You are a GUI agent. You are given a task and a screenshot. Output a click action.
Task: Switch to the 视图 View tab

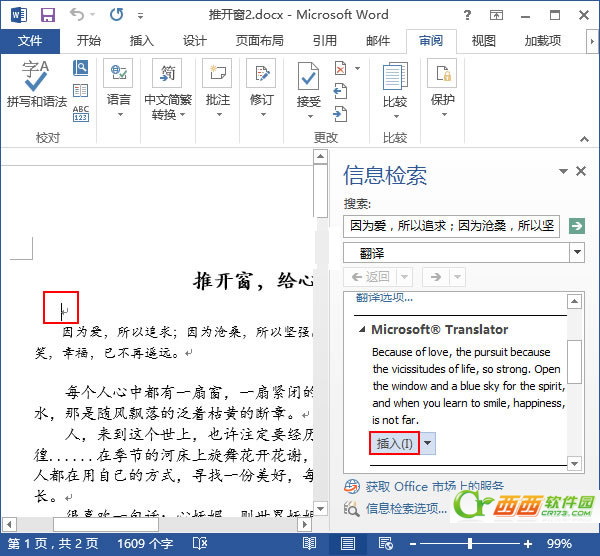(x=483, y=41)
